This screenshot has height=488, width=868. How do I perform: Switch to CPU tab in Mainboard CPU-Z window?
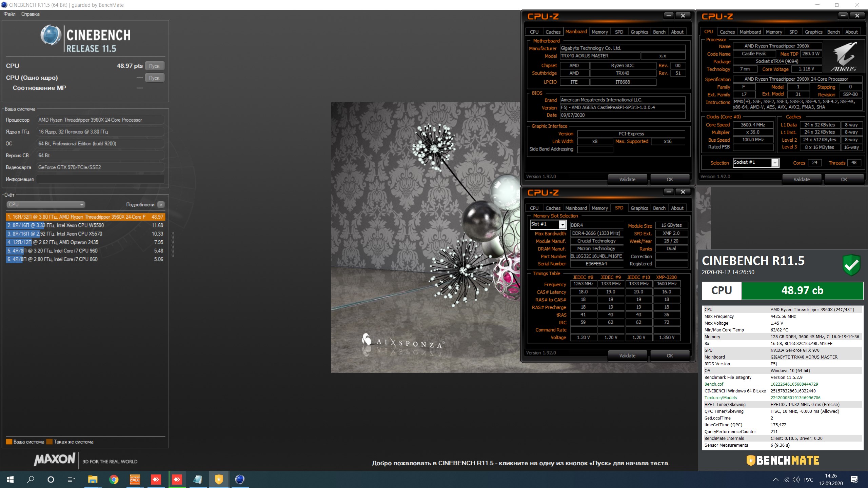(x=534, y=32)
